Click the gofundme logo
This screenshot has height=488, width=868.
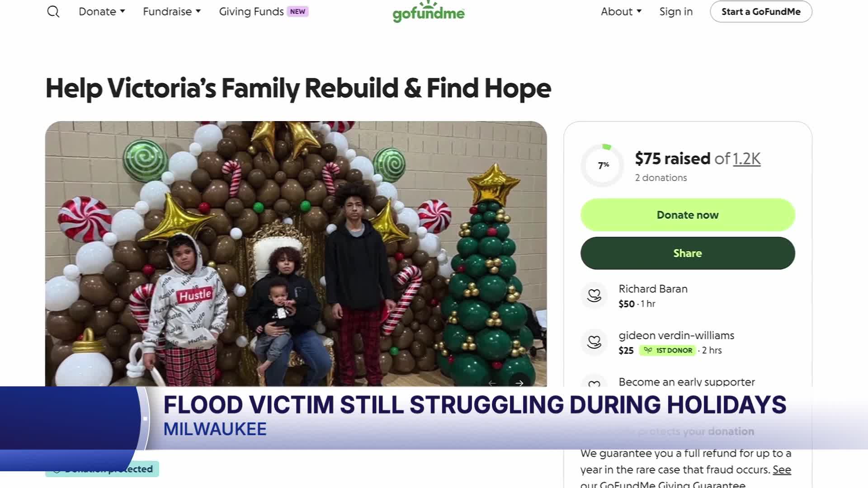[428, 12]
